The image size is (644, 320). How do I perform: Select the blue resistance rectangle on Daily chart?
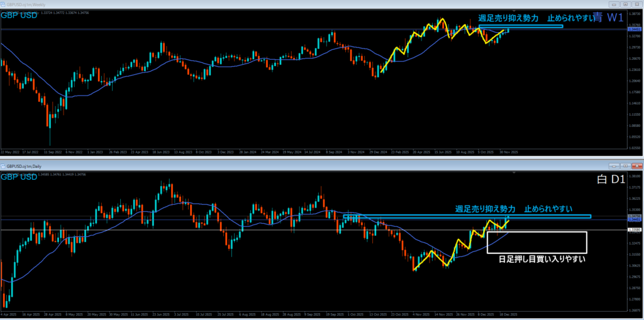(x=467, y=217)
